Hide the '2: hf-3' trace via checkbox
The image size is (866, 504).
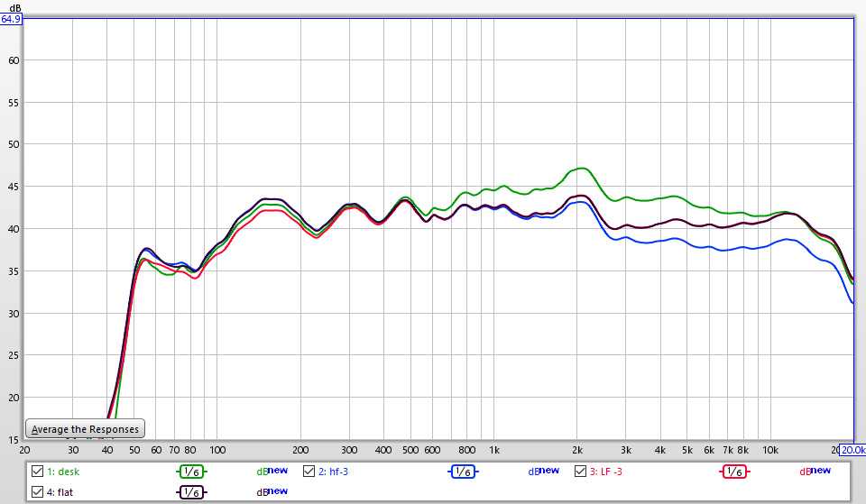pos(309,471)
